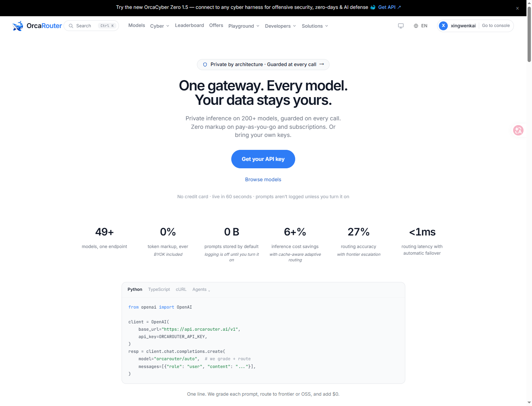Switch to the cURL code tab
The image size is (532, 406).
[x=181, y=289]
